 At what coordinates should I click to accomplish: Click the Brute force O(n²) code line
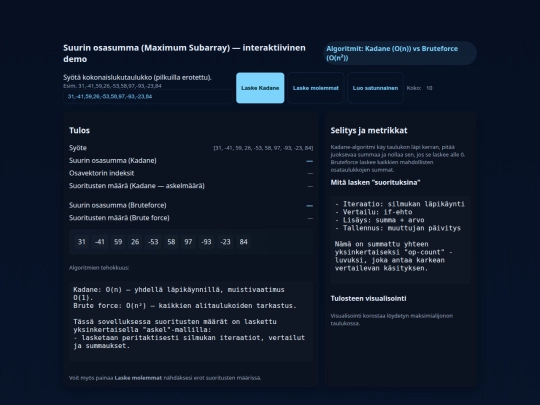pos(185,306)
